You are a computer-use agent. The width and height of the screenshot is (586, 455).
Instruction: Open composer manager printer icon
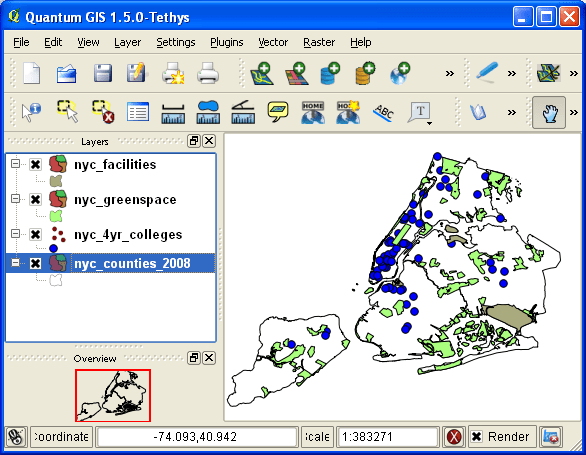click(208, 73)
